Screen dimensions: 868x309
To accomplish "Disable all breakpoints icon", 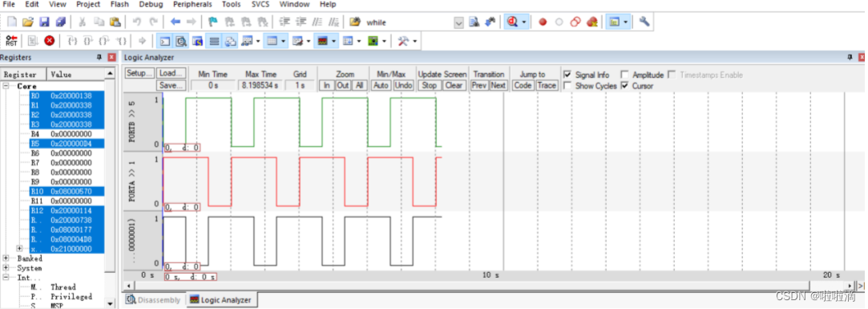I will point(575,22).
